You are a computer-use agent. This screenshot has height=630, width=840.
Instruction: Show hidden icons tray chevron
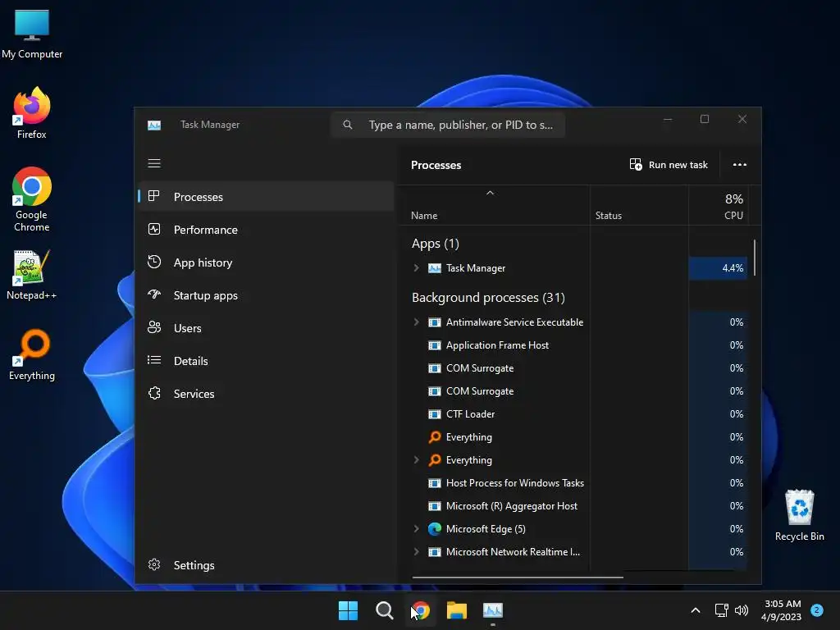click(x=696, y=610)
